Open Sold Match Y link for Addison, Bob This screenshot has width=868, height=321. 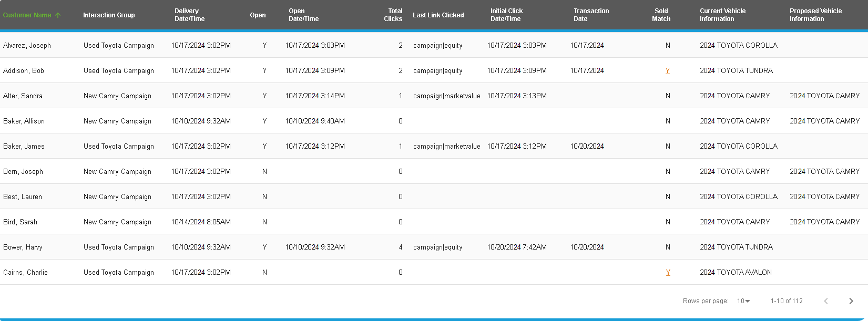(668, 71)
